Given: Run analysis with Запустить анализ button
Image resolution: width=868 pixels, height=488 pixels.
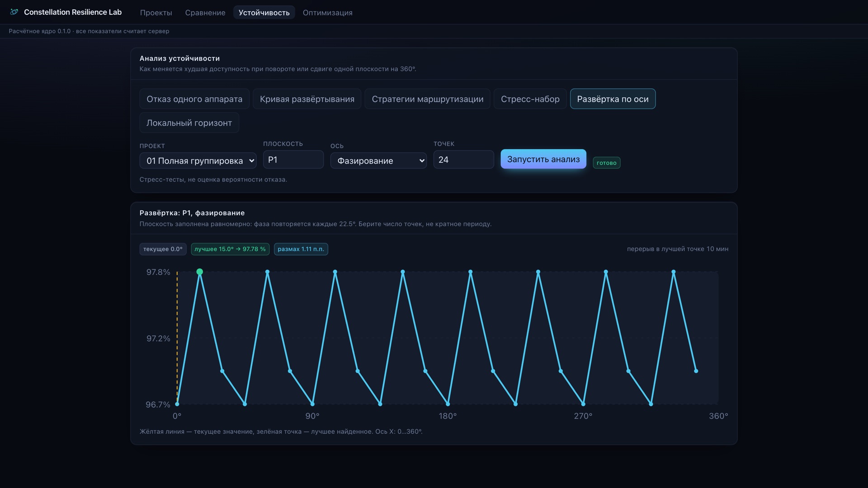Looking at the screenshot, I should [x=543, y=159].
